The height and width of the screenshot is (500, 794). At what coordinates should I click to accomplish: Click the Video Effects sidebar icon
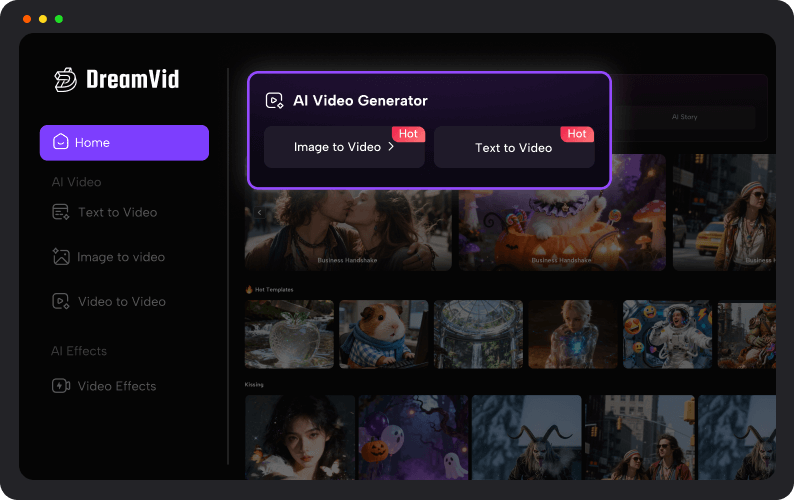(61, 386)
